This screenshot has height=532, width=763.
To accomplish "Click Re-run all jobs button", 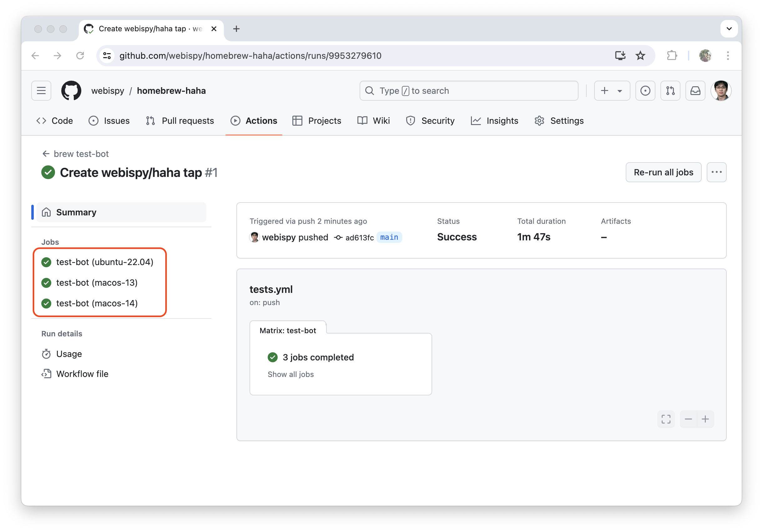I will click(x=663, y=172).
